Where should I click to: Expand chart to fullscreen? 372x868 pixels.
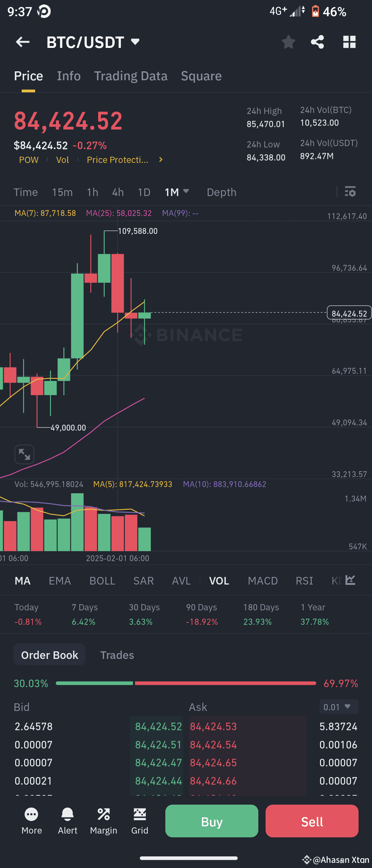(24, 454)
